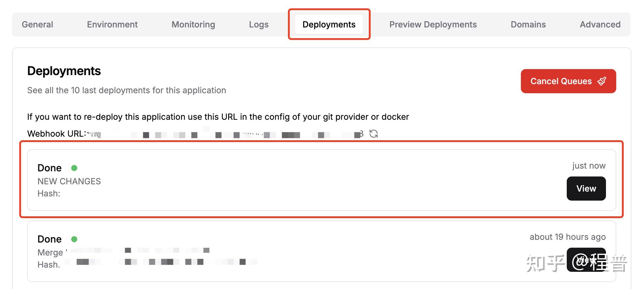View the just-now deployment details
644x289 pixels.
[x=586, y=189]
